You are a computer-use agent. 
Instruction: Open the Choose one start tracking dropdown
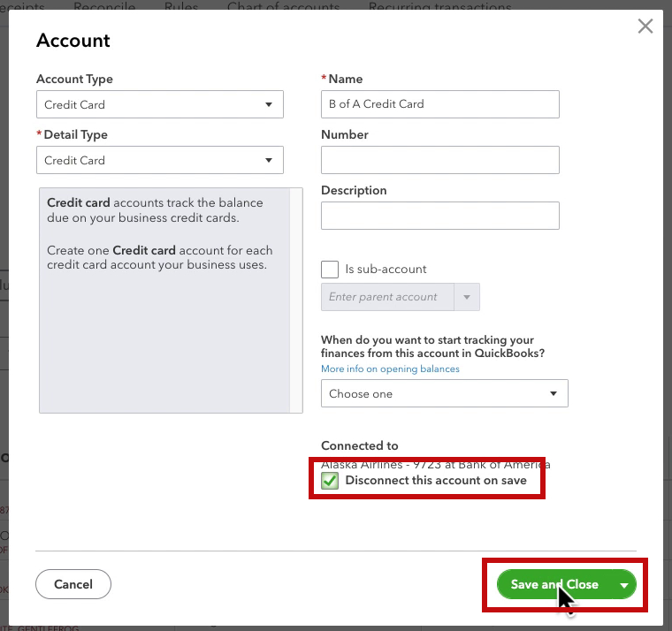click(x=444, y=393)
